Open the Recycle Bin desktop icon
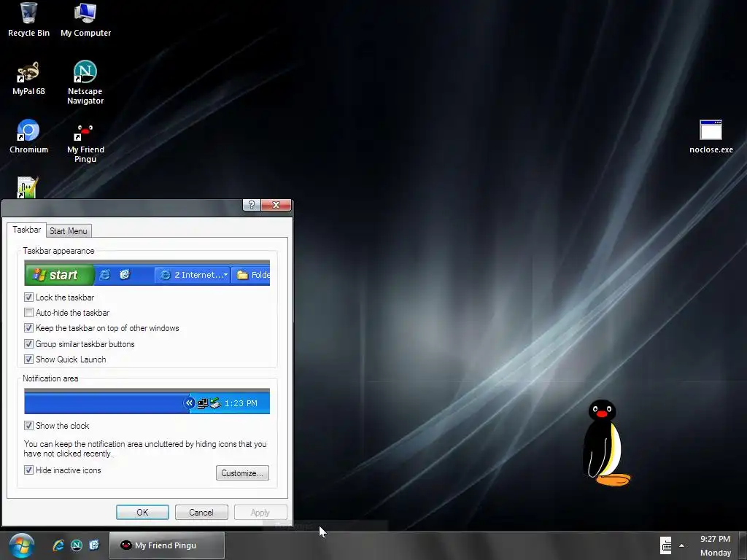747x560 pixels. click(x=28, y=19)
